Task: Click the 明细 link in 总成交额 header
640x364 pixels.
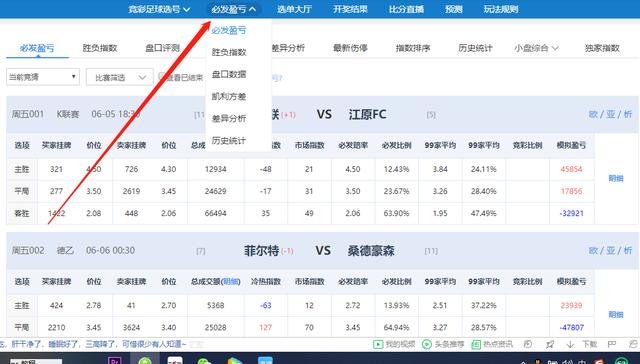Action: click(231, 282)
